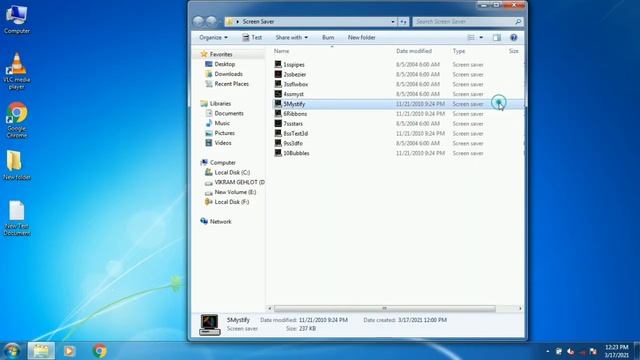Open the Organize dropdown menu
Viewport: 640px width, 360px height.
pyautogui.click(x=213, y=38)
